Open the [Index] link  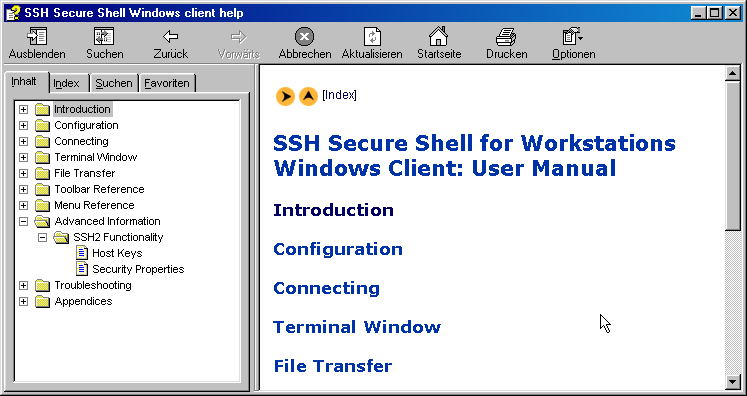(x=339, y=95)
